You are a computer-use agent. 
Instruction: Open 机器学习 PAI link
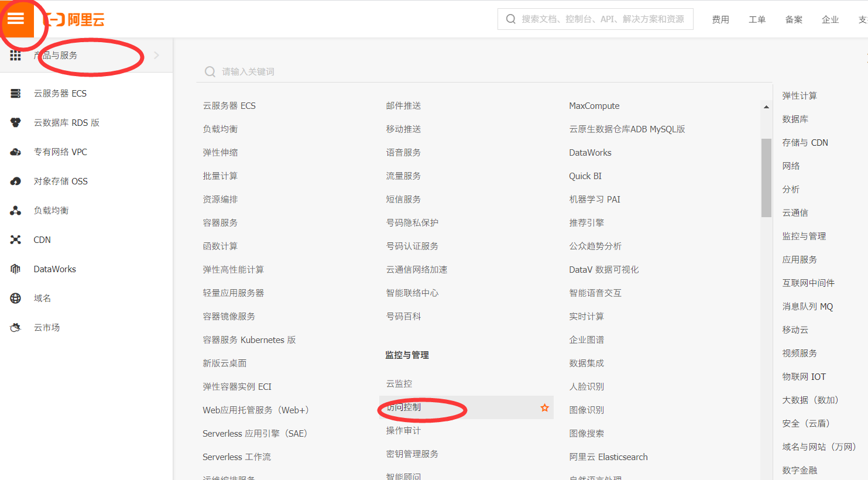pyautogui.click(x=595, y=200)
